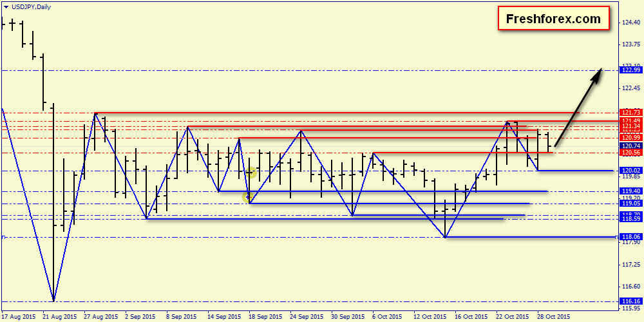Image resolution: width=644 pixels, height=322 pixels.
Task: Click the 120.02 blue price label
Action: [x=630, y=171]
